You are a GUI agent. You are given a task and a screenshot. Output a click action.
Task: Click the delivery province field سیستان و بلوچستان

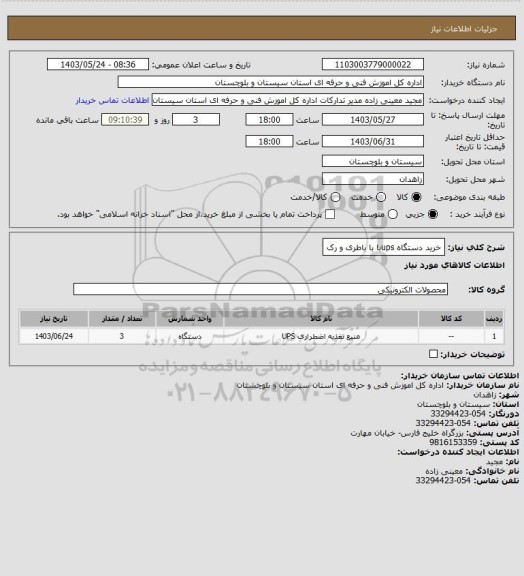(x=373, y=161)
